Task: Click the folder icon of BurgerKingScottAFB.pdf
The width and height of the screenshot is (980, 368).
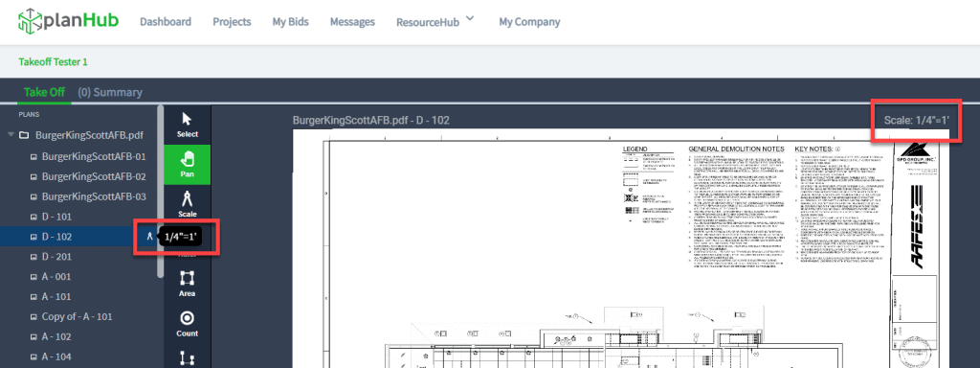Action: coord(24,135)
